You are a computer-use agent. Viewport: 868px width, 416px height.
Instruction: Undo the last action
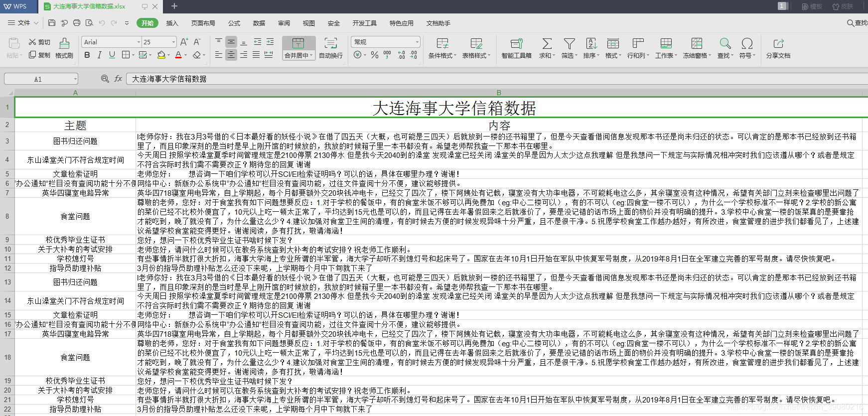(x=102, y=23)
